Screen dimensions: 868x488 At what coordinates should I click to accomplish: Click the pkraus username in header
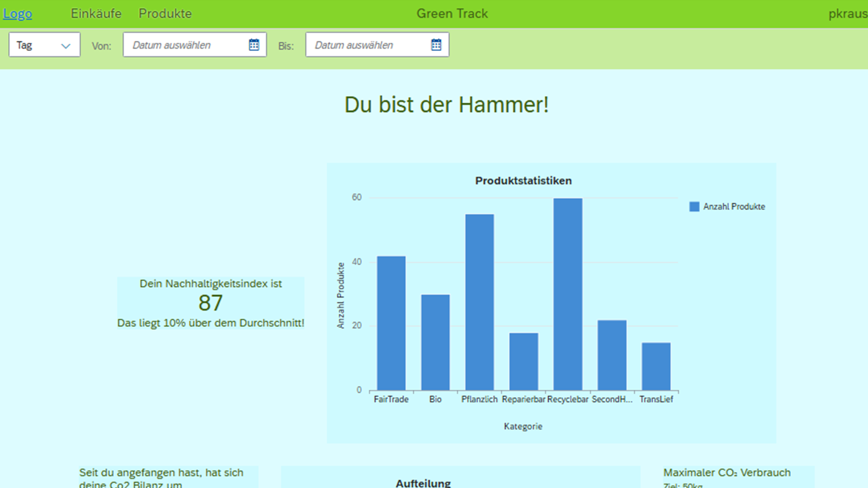click(848, 14)
